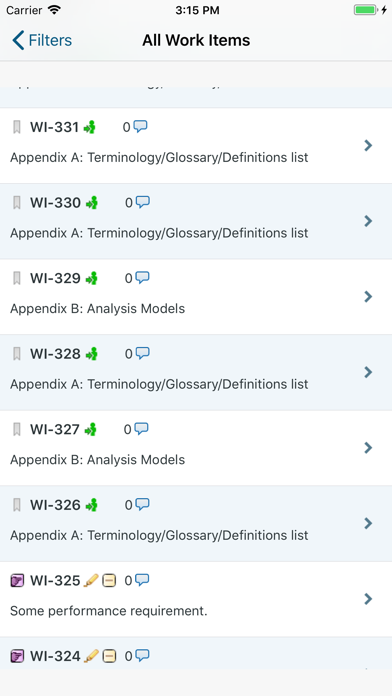Image resolution: width=392 pixels, height=696 pixels.
Task: Tap the purple requirement icon of WI-325
Action: tap(17, 581)
